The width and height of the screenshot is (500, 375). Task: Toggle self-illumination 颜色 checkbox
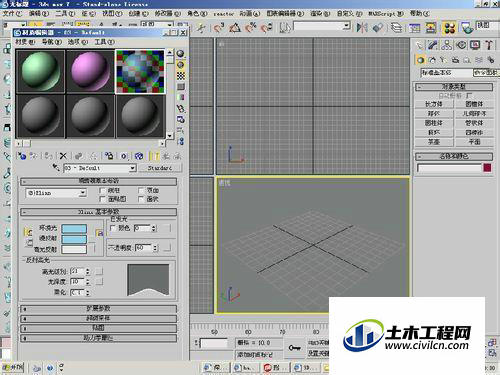[x=113, y=228]
